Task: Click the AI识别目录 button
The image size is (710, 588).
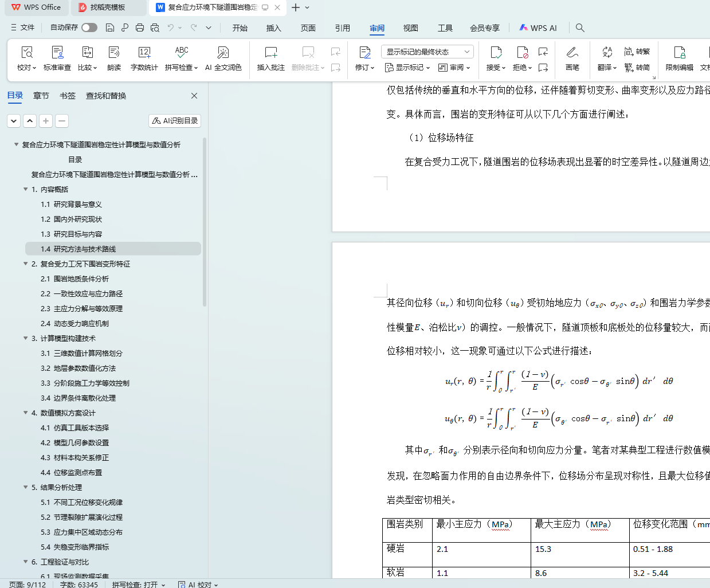Action: (175, 120)
